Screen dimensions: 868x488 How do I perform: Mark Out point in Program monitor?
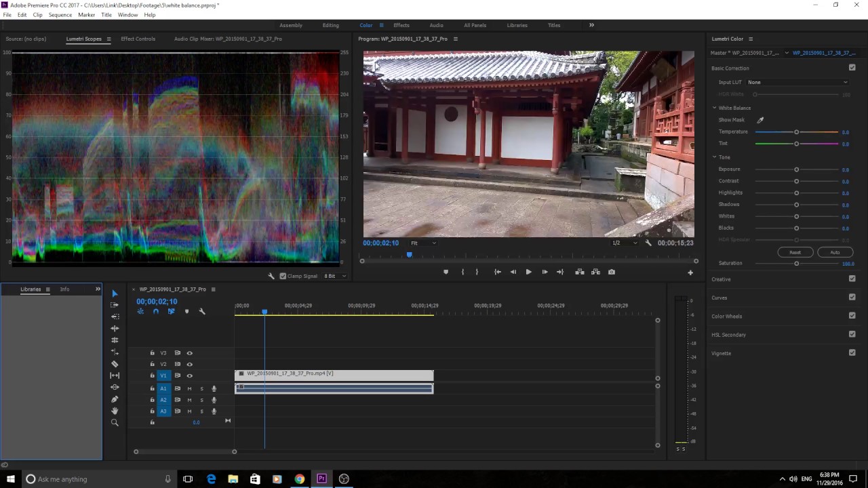tap(477, 272)
